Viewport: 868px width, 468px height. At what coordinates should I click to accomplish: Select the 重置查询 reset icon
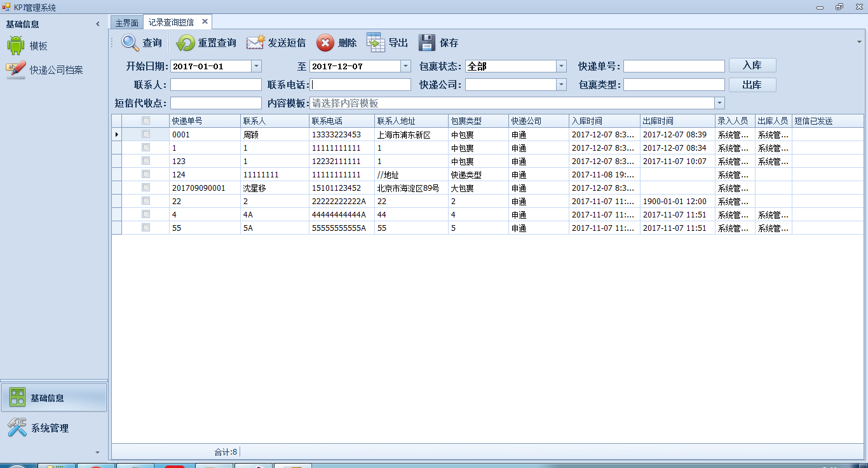185,43
